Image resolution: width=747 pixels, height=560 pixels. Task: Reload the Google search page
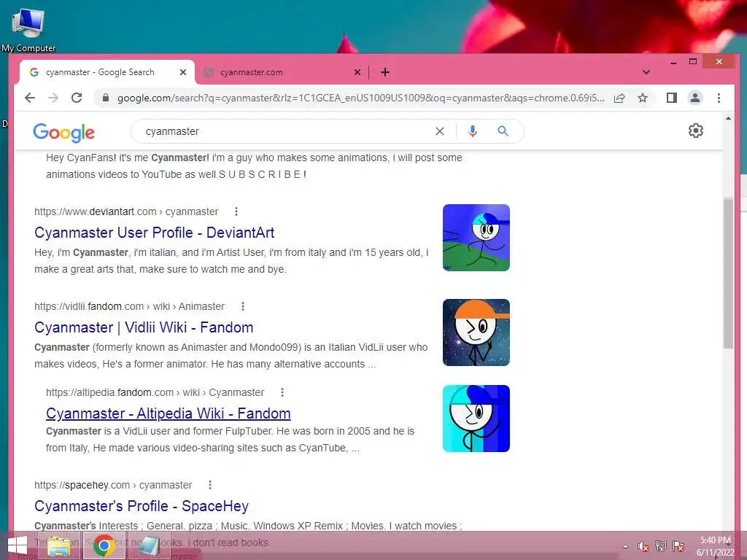tap(77, 98)
